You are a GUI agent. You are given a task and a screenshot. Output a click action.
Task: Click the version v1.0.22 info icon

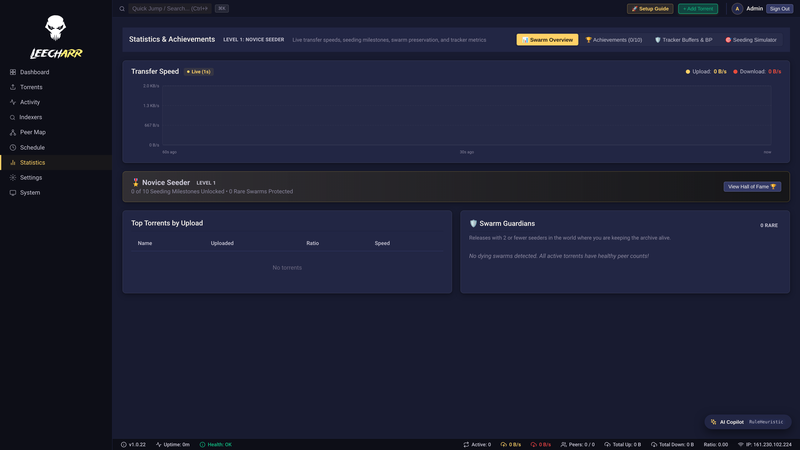[123, 445]
